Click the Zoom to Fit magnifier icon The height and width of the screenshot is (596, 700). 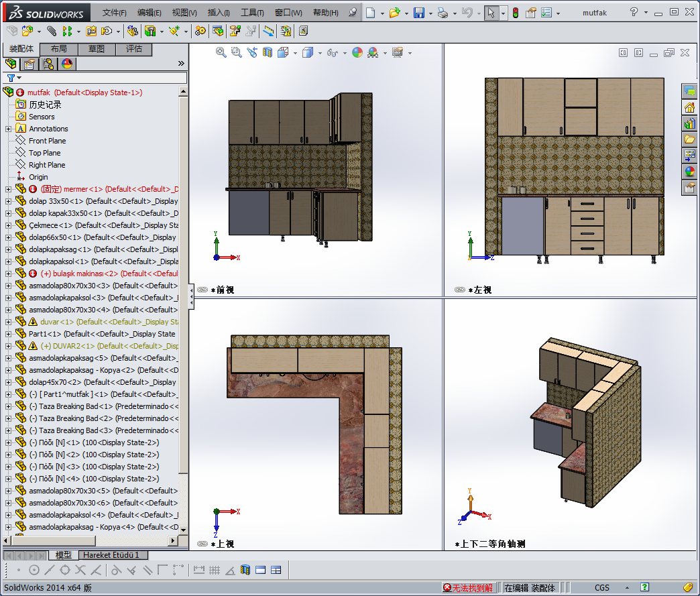pos(221,52)
